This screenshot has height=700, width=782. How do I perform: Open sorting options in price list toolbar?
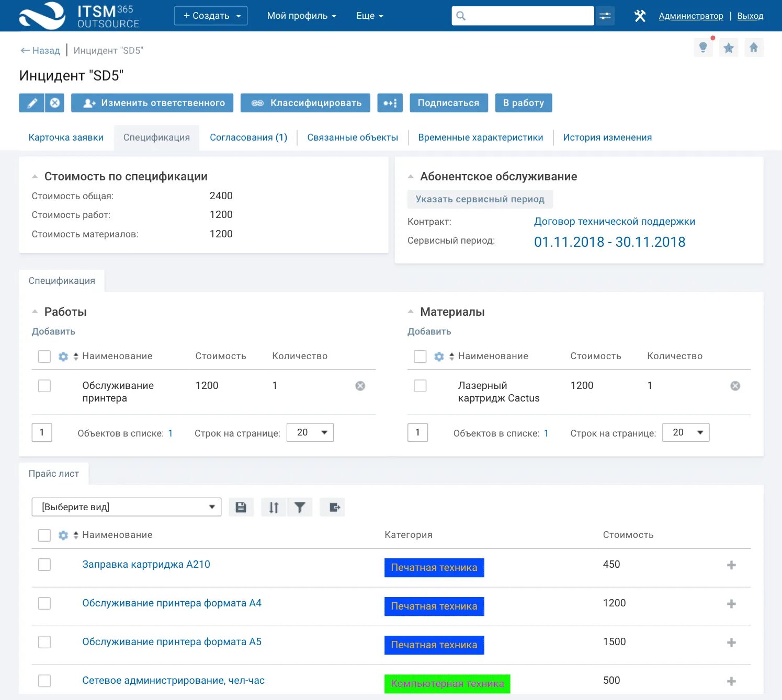(273, 507)
